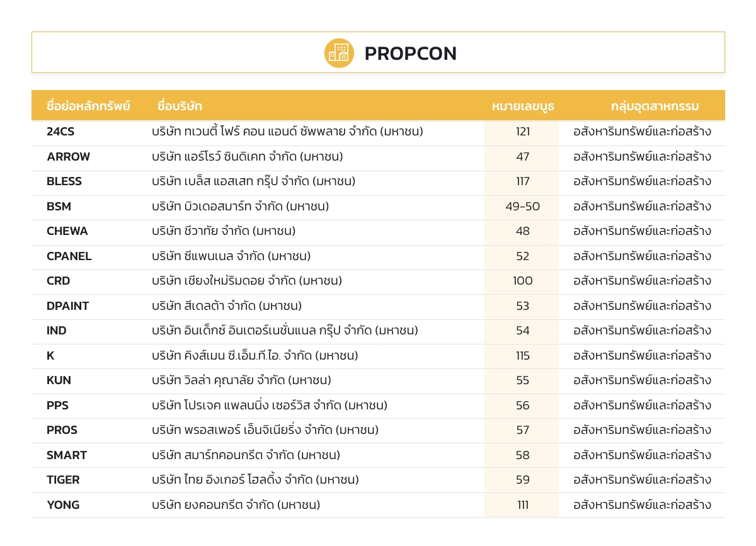Select booth number 58 for SMART
This screenshot has height=546, width=756.
(523, 455)
